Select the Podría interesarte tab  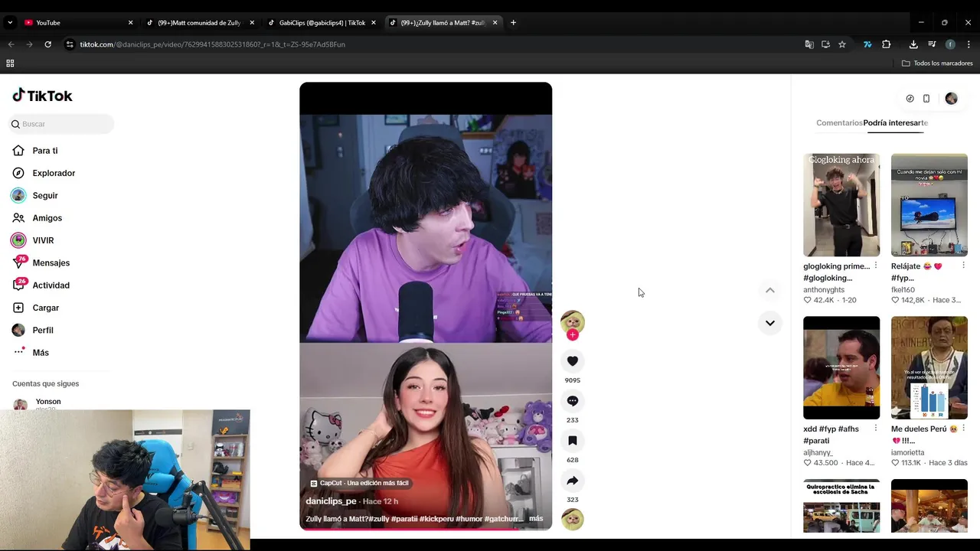click(x=895, y=123)
